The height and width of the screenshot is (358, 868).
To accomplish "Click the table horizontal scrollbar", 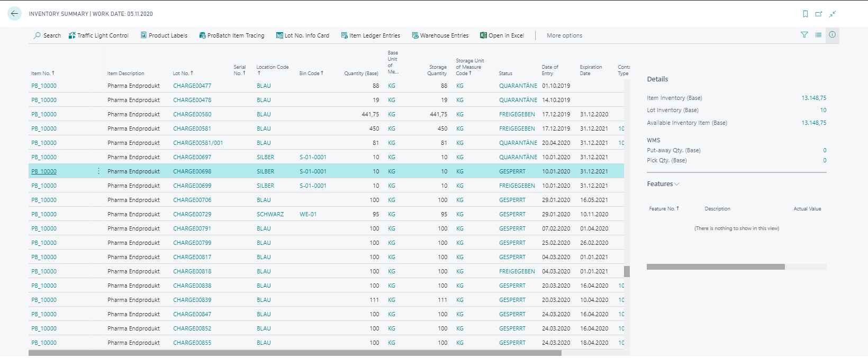I will 295,353.
